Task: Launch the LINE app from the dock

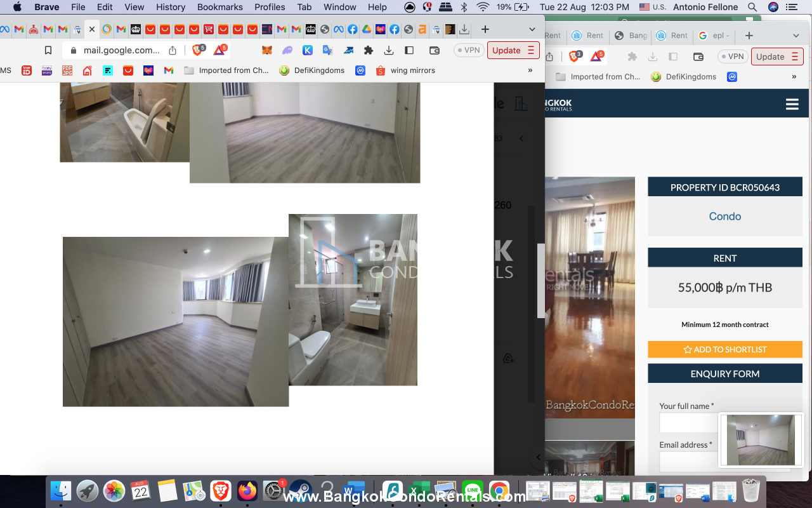Action: tap(472, 491)
